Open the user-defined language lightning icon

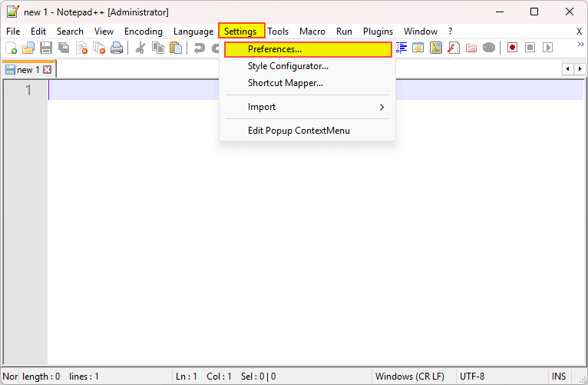[418, 48]
